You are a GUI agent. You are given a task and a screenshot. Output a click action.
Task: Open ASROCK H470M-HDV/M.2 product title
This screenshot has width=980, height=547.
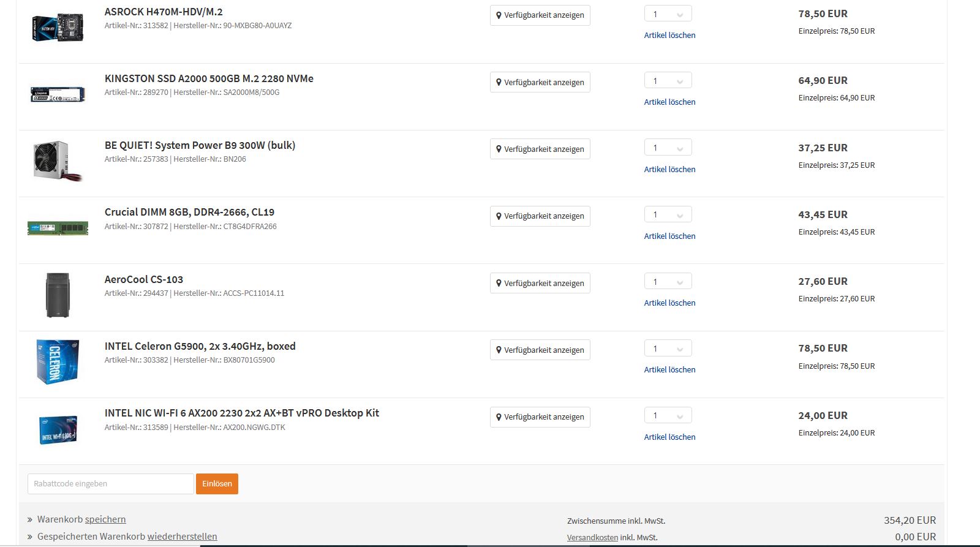point(164,12)
